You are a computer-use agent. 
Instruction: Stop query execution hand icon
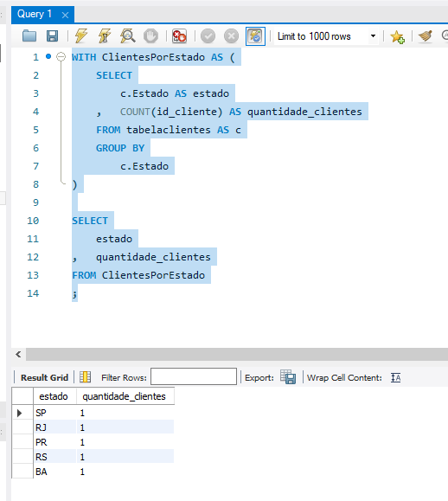(150, 36)
